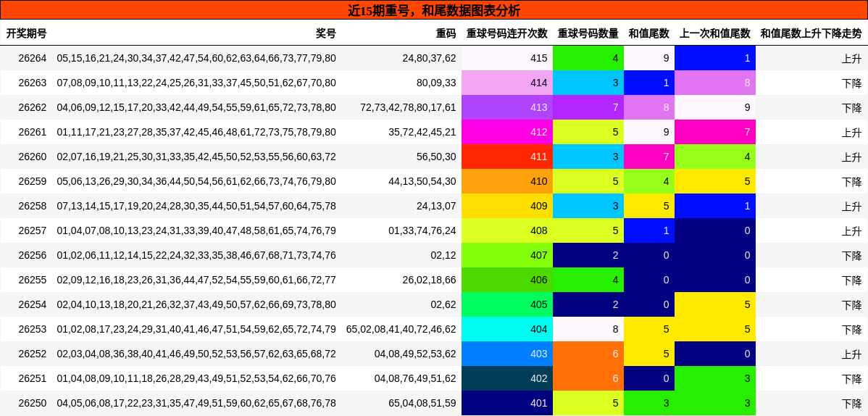Click the draw numbers in row 26264

click(196, 58)
